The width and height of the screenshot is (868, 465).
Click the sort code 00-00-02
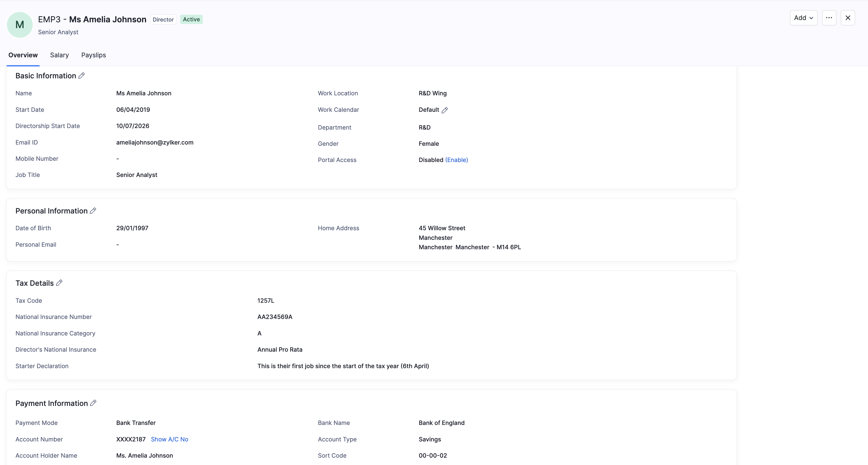433,456
